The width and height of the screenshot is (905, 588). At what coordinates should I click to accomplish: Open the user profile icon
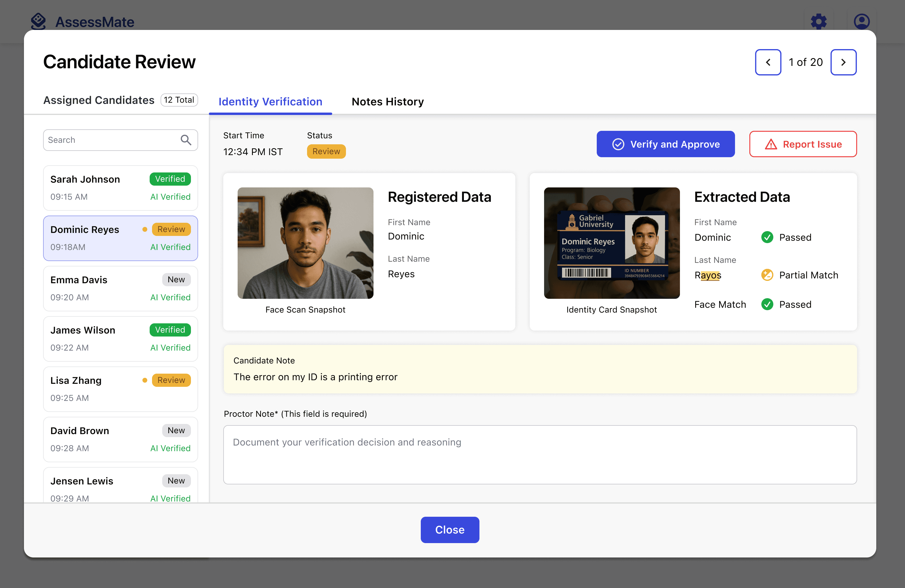pyautogui.click(x=861, y=22)
